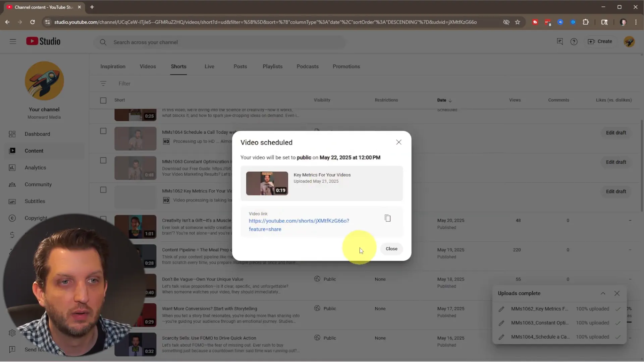The height and width of the screenshot is (362, 644).
Task: Toggle the select-all Shorts checkbox
Action: click(103, 100)
